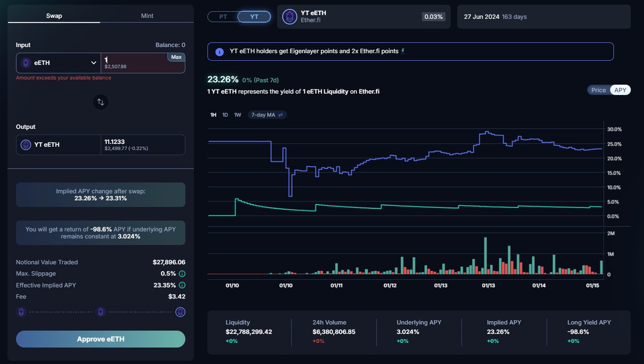
Task: Click the tallest green volume bar near 01/13
Action: [x=485, y=256]
